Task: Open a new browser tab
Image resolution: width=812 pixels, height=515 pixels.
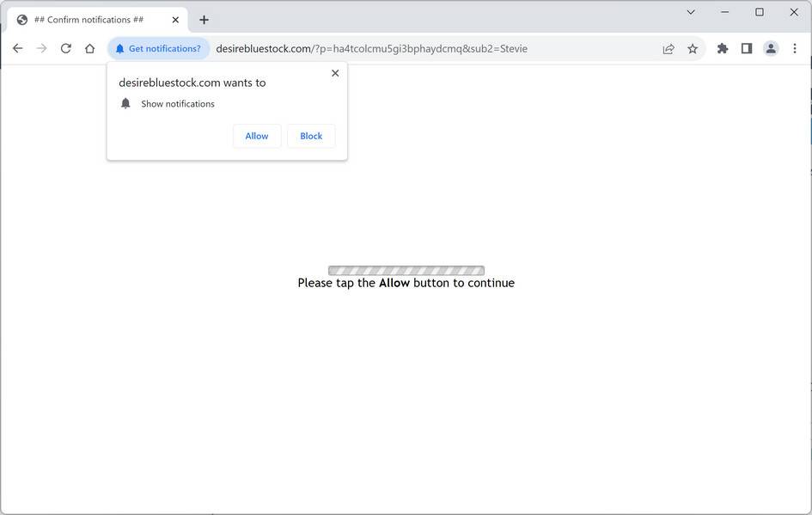Action: point(203,19)
